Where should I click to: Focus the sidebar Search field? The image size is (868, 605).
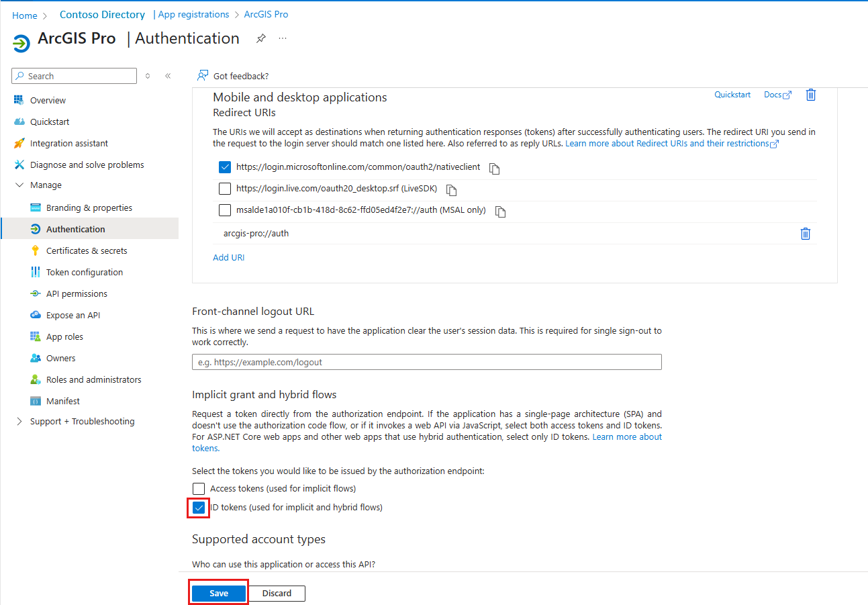point(74,76)
